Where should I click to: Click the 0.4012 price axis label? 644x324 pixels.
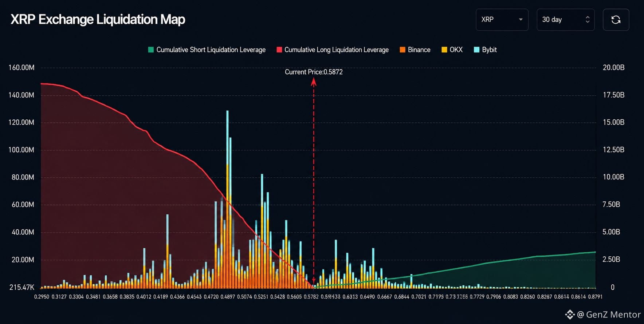144,297
